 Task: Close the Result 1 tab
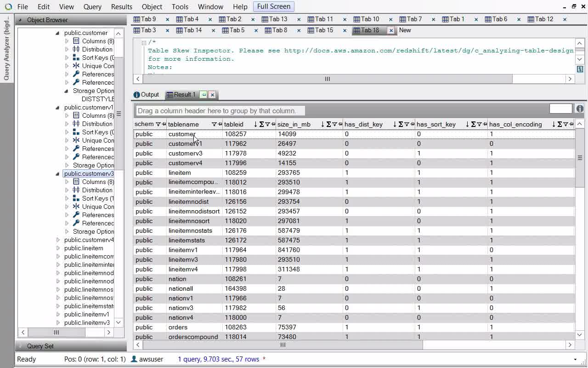tap(212, 95)
